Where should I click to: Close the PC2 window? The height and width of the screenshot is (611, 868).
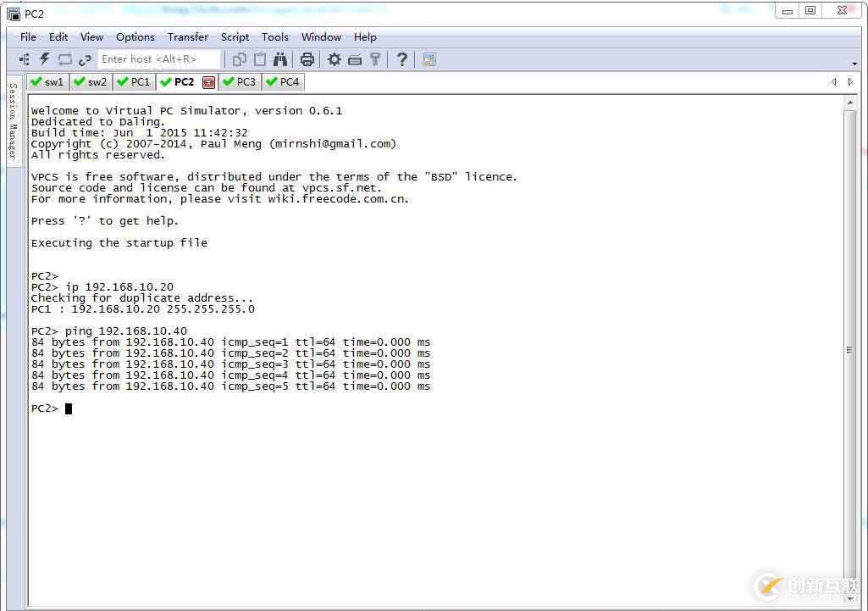[x=842, y=10]
